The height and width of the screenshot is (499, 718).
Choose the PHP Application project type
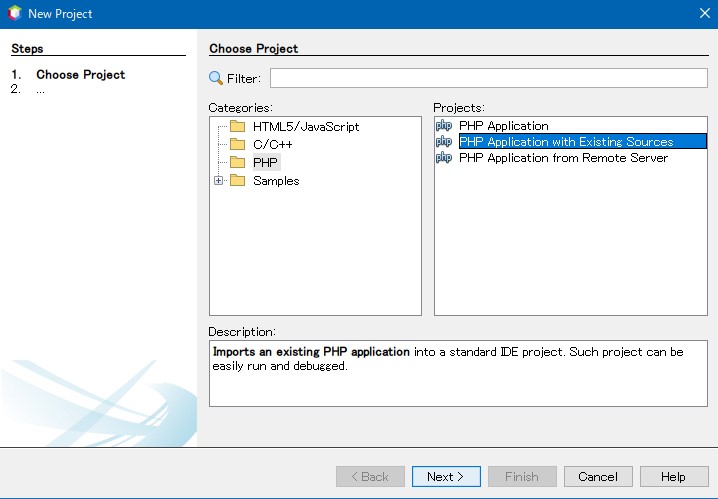coord(504,125)
